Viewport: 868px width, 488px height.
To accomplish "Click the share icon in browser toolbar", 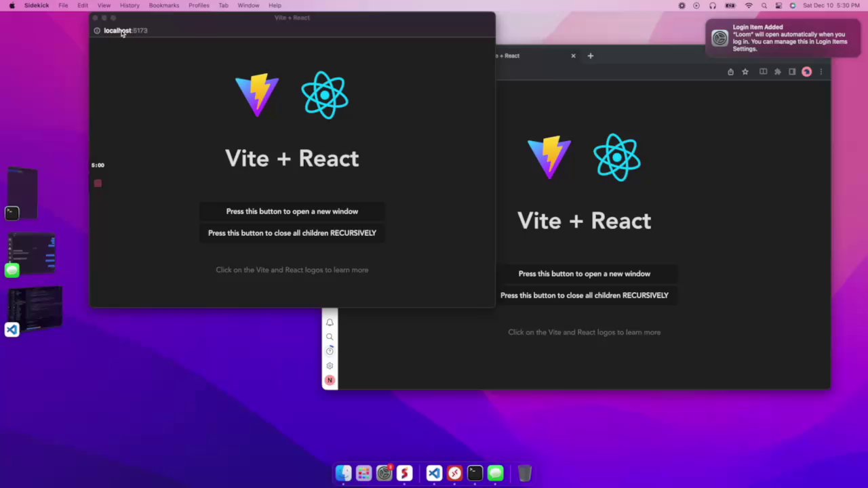I will click(730, 72).
